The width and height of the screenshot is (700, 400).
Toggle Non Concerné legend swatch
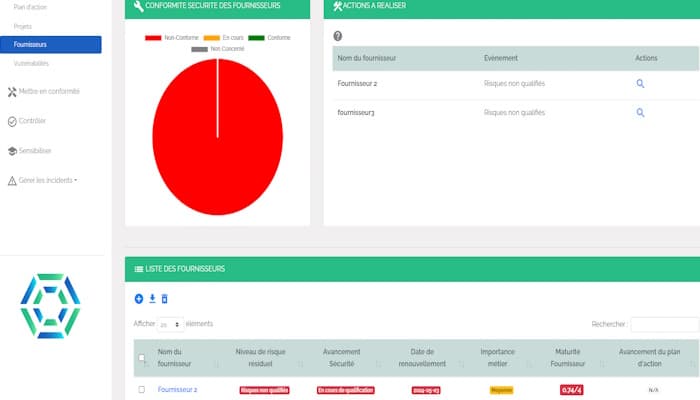coord(200,49)
